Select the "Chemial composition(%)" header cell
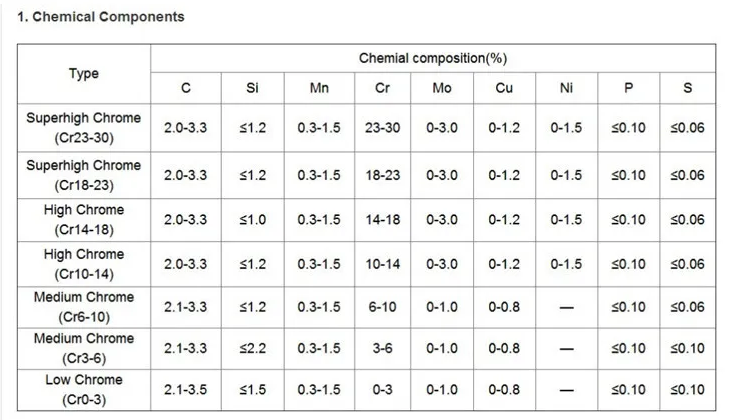This screenshot has width=743, height=420. pos(433,58)
